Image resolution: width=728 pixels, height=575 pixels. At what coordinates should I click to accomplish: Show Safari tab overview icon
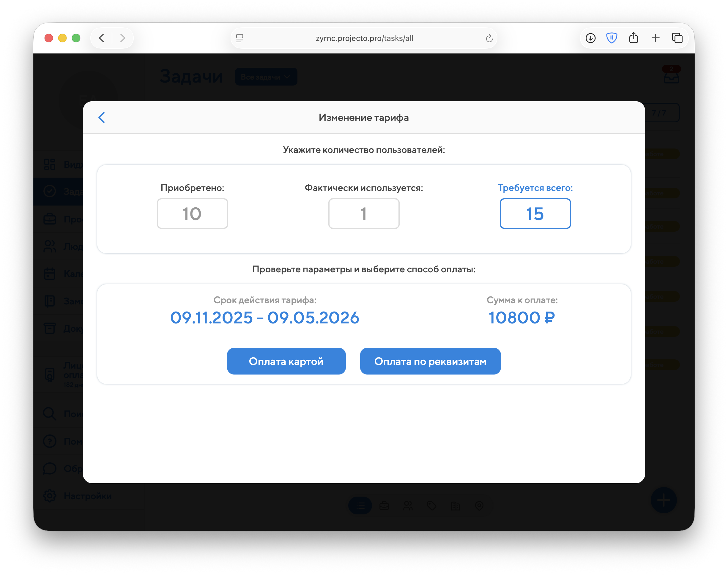[x=677, y=38]
